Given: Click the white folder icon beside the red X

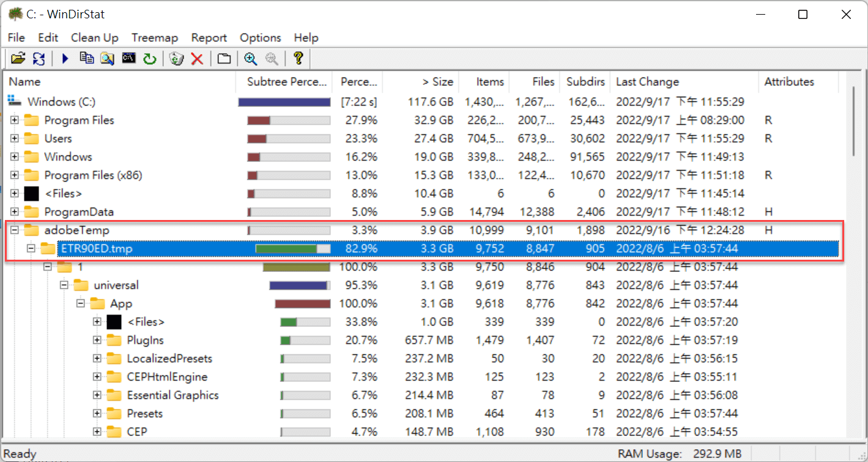Looking at the screenshot, I should click(224, 59).
